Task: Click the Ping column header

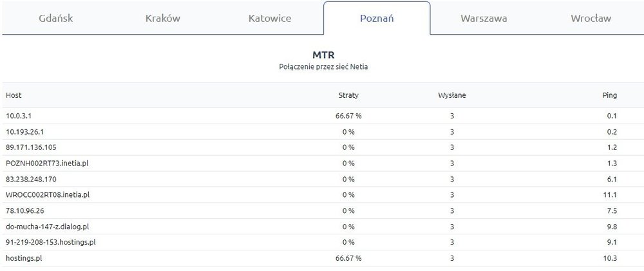Action: coord(609,95)
